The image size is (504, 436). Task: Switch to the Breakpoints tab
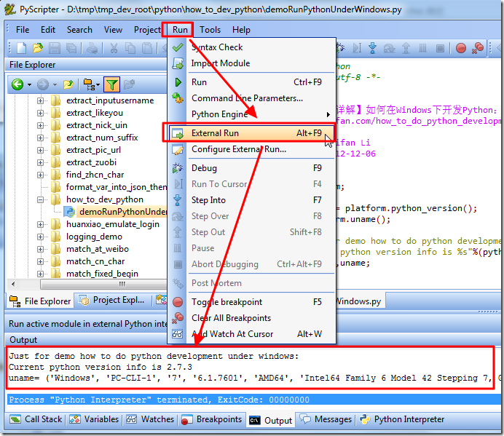coord(213,419)
